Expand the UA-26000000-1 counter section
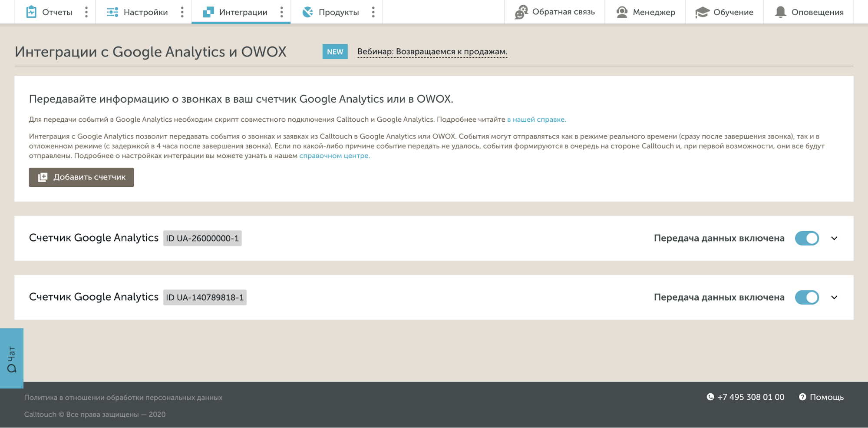Screen dimensions: 868x428 834,238
